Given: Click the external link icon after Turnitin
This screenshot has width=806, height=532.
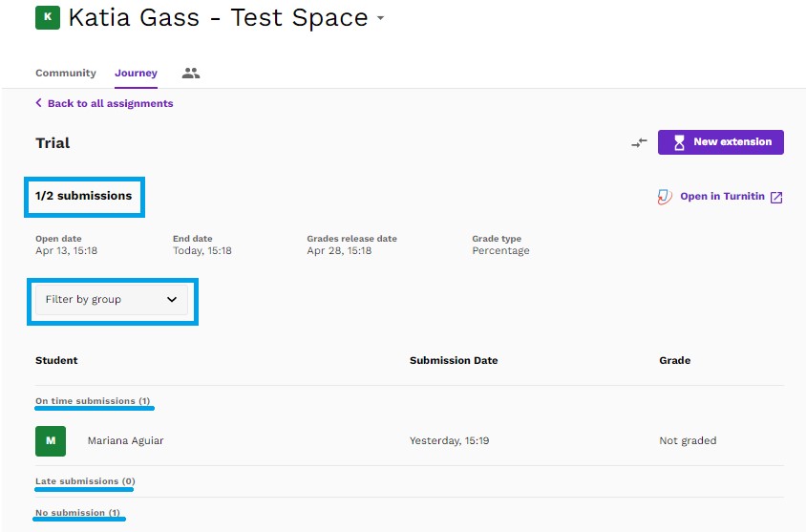Looking at the screenshot, I should [x=776, y=198].
